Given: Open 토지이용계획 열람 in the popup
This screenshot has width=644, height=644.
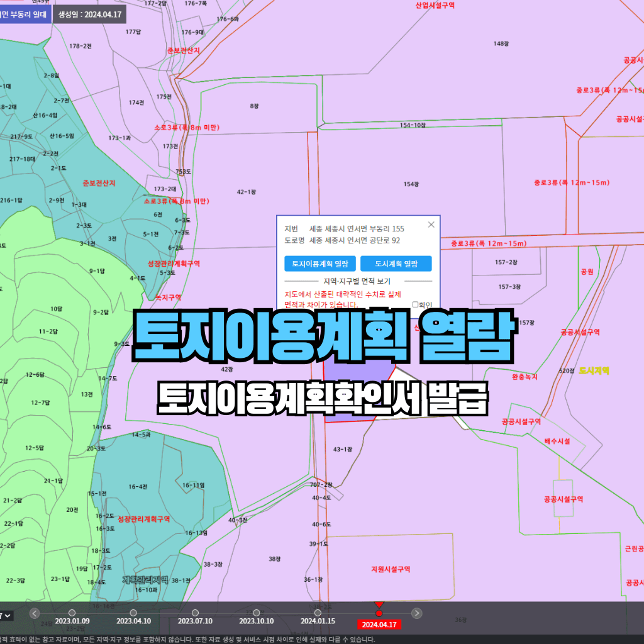Looking at the screenshot, I should tap(319, 264).
